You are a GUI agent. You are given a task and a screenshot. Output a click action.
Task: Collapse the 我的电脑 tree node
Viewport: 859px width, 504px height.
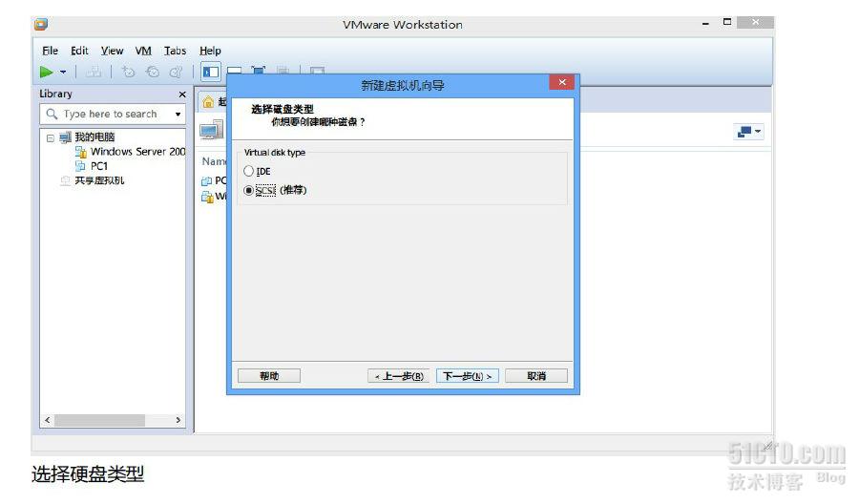click(x=51, y=138)
